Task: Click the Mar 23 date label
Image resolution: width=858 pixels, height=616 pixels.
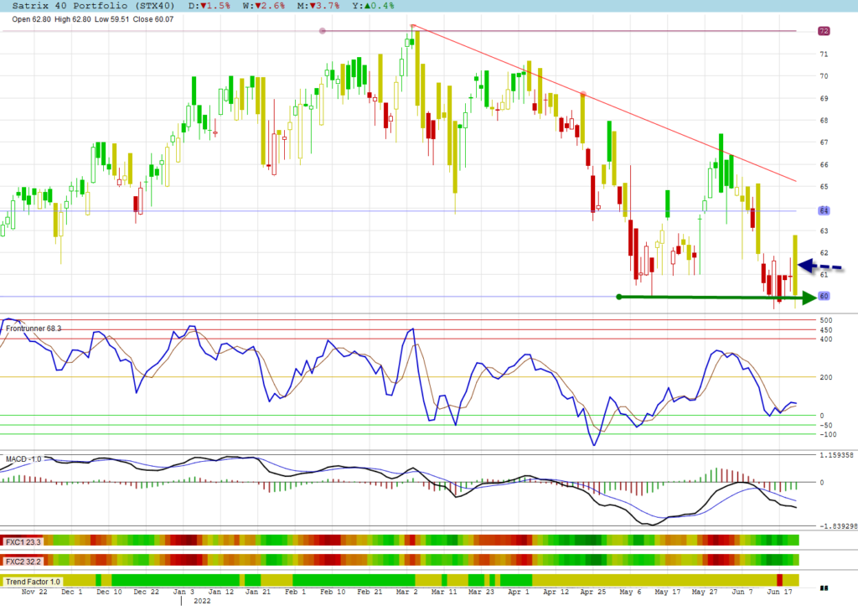Action: (481, 592)
